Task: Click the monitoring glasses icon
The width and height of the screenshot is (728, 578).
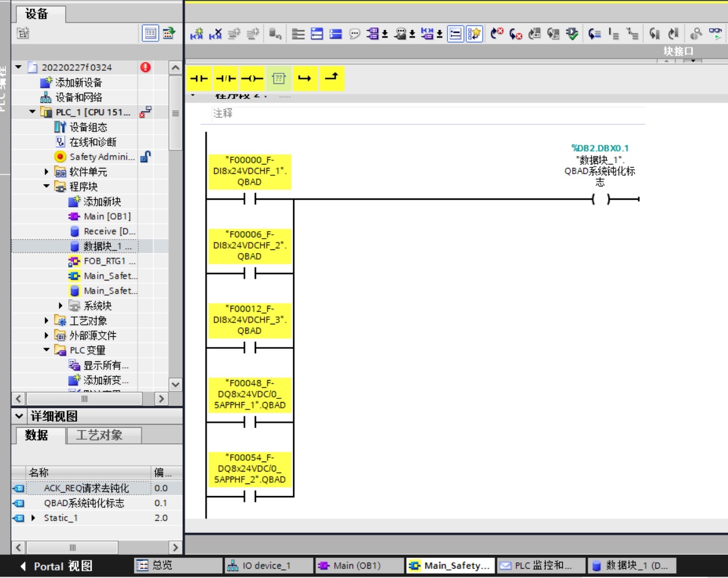Action: (x=714, y=34)
